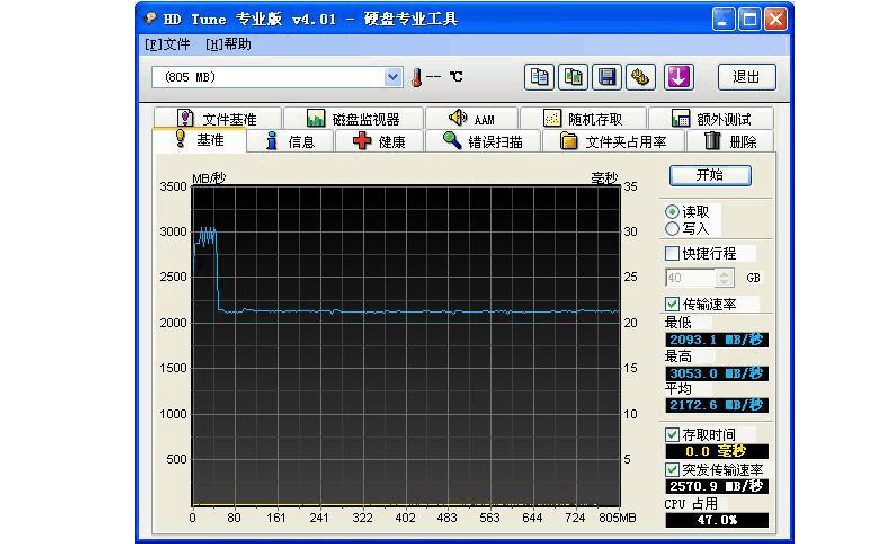Click the copy text to clipboard icon
Image resolution: width=892 pixels, height=544 pixels.
point(539,77)
